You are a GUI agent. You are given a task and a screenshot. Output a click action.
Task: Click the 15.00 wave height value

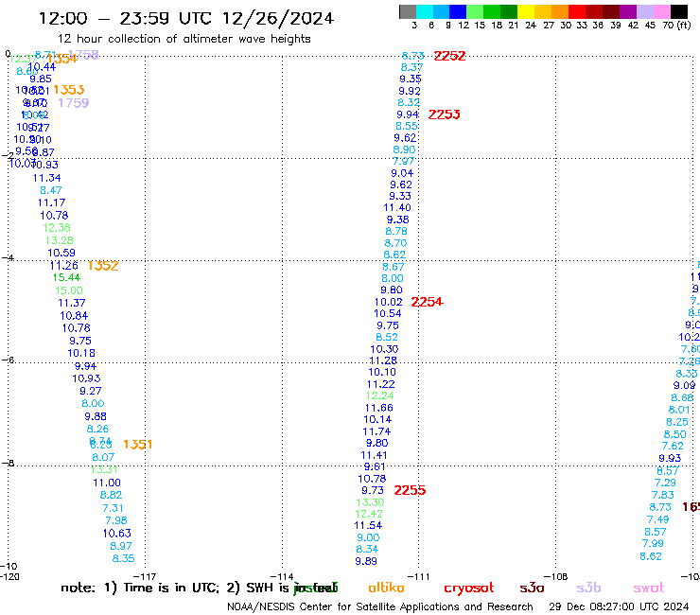[69, 290]
